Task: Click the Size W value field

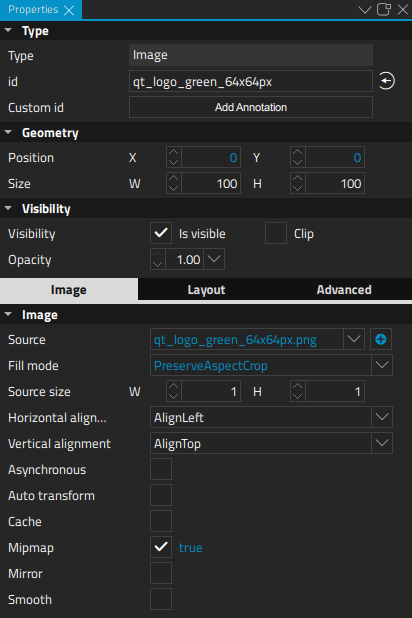Action: coord(211,184)
